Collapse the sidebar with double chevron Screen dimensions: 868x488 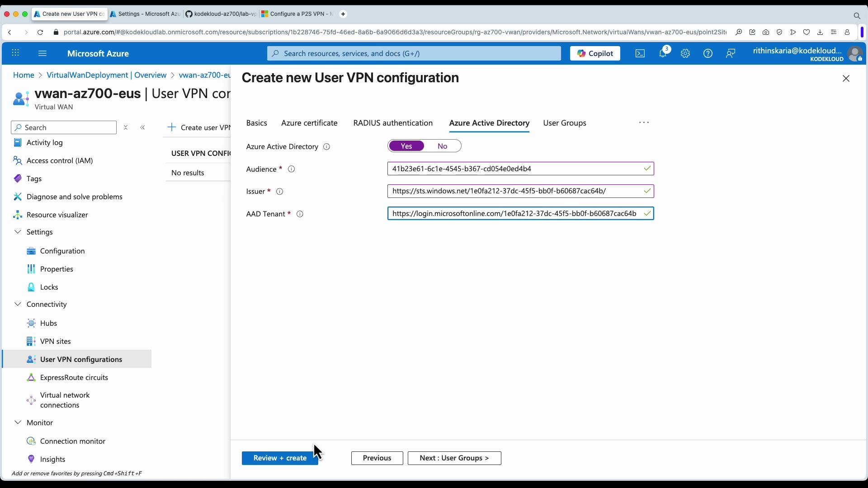pos(143,128)
